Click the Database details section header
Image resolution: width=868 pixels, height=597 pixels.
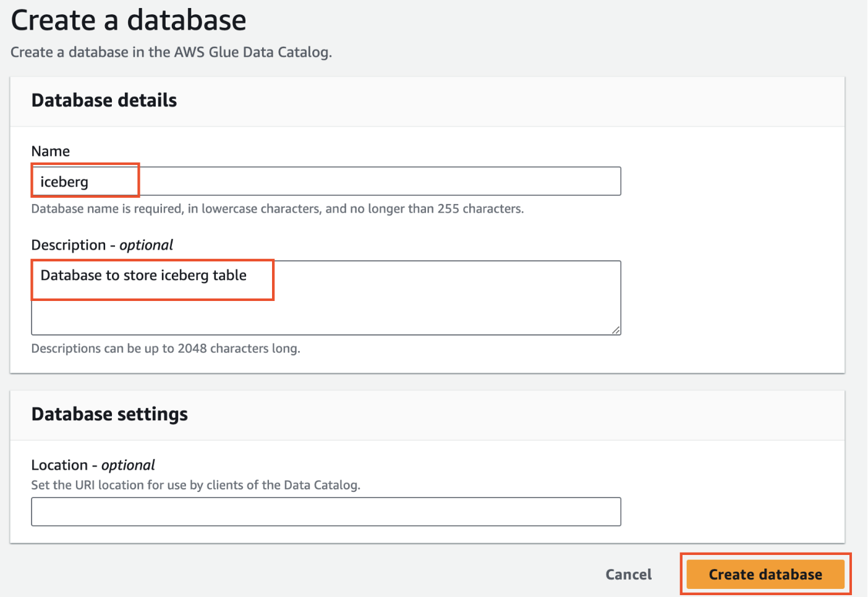tap(104, 101)
